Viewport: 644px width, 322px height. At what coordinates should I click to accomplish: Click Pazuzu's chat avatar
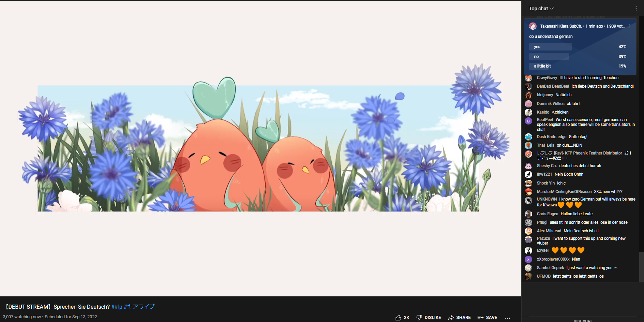[x=528, y=240]
